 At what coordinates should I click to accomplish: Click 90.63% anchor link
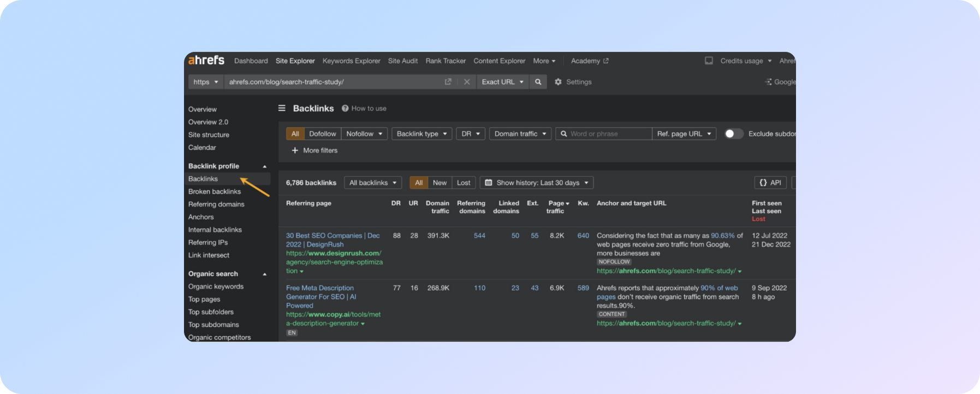pyautogui.click(x=723, y=236)
